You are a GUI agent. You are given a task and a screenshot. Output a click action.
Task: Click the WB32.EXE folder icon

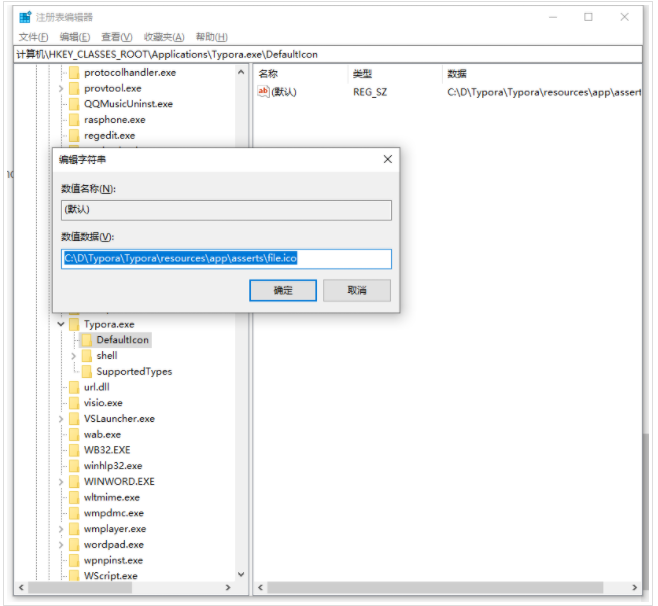tap(74, 450)
